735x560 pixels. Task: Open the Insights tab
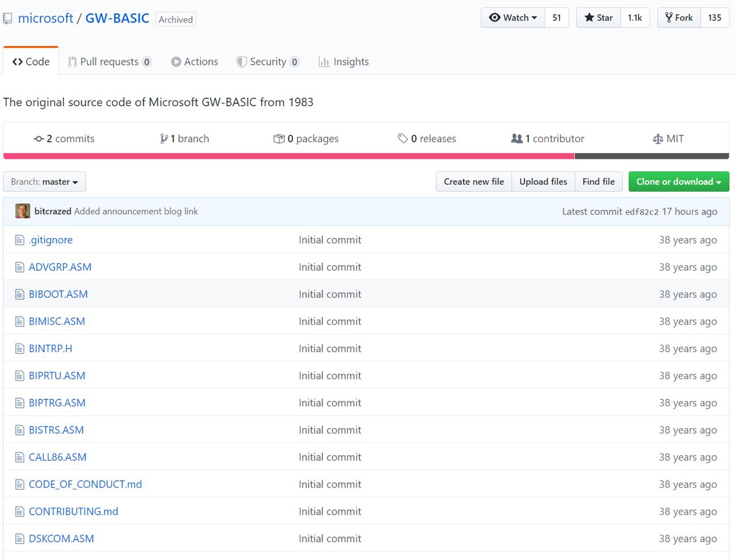[x=344, y=62]
